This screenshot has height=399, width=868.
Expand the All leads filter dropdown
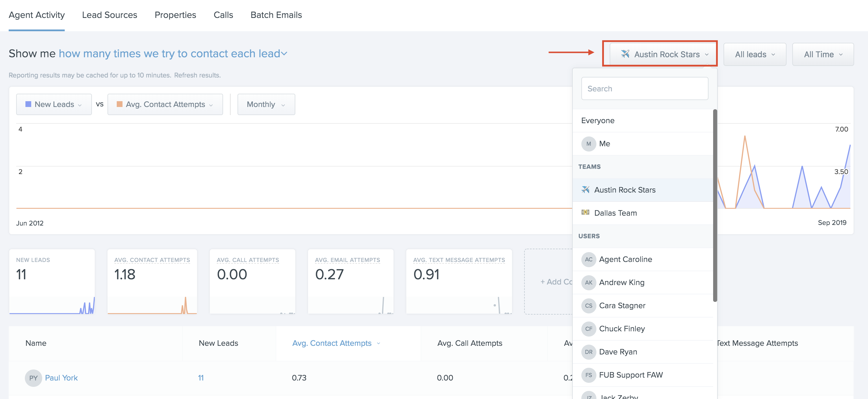coord(754,54)
